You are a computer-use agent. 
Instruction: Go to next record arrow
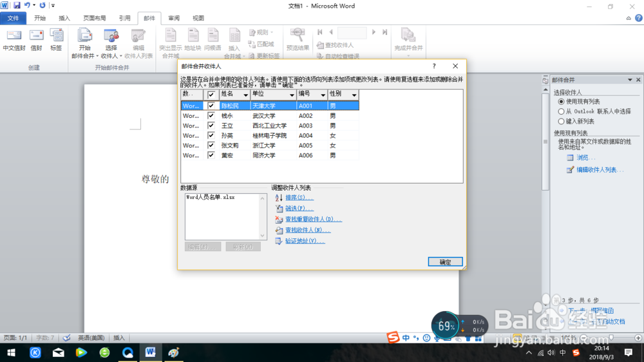tap(374, 32)
